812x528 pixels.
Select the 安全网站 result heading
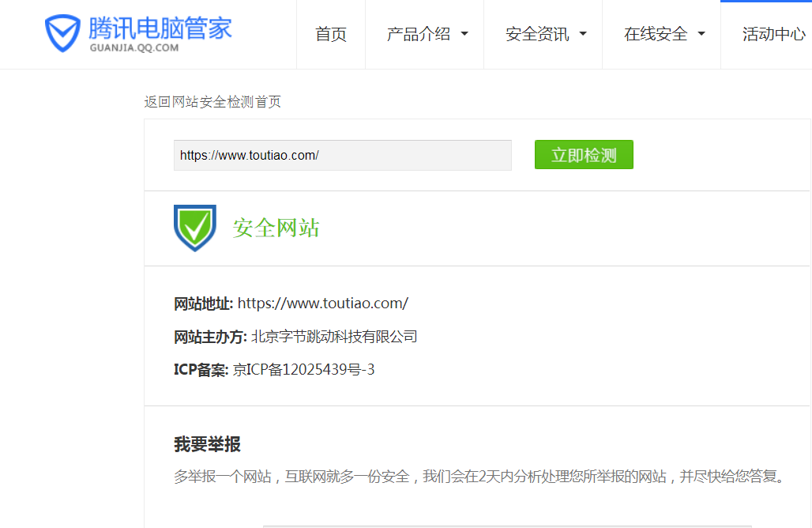pyautogui.click(x=276, y=228)
